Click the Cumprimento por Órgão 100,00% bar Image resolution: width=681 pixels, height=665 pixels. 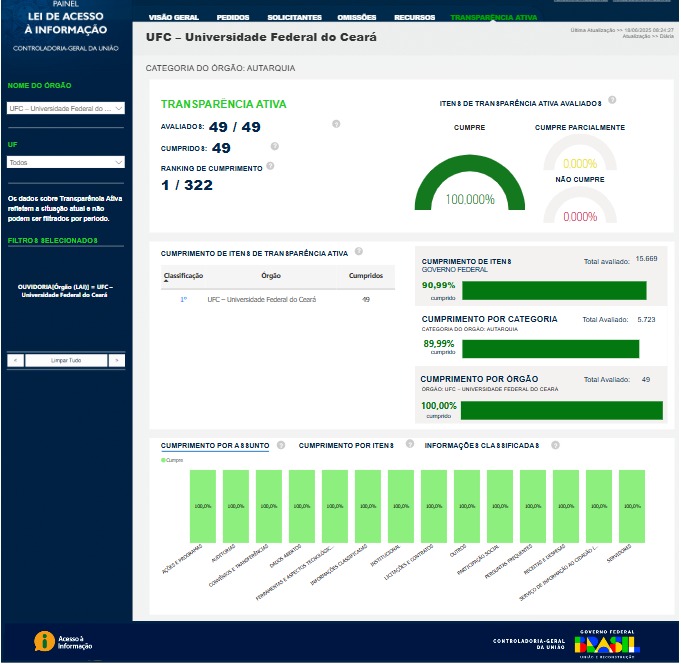pyautogui.click(x=562, y=410)
